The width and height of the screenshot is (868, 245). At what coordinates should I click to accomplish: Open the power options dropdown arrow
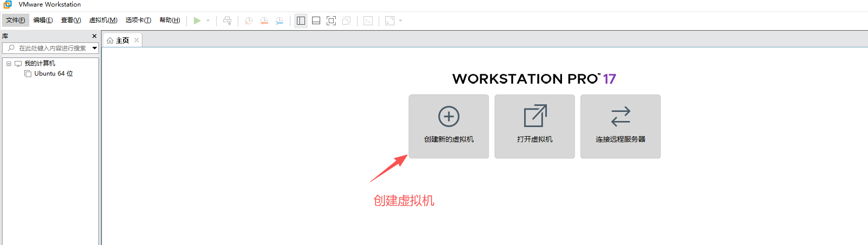point(208,21)
